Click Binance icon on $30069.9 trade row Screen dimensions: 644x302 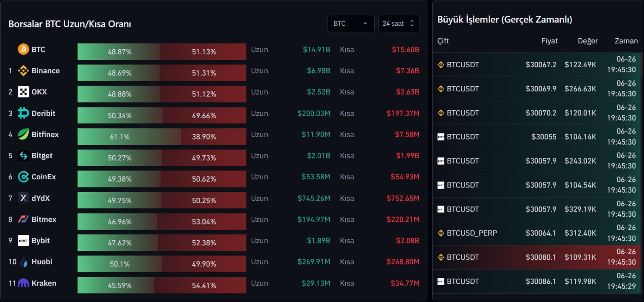[441, 89]
